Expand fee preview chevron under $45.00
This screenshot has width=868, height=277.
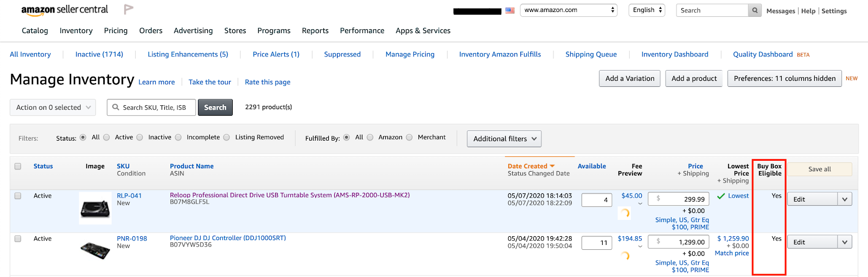[640, 204]
